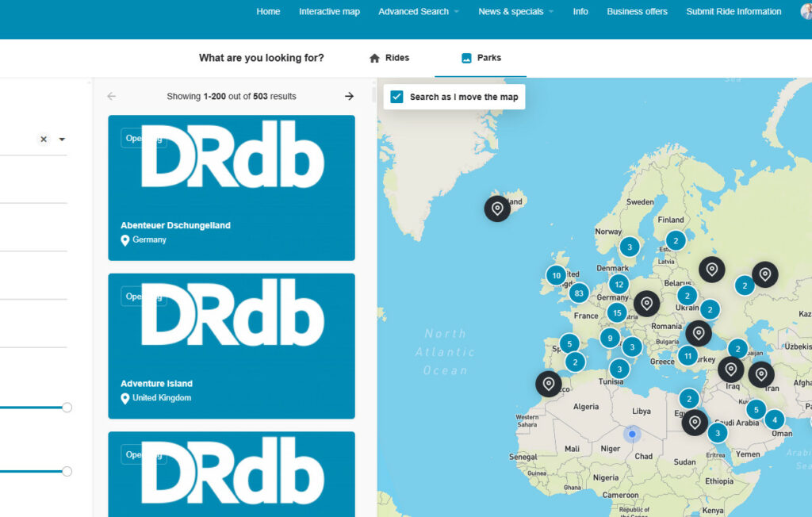This screenshot has height=517, width=812.
Task: Click the upper slider handle in filter panel
Action: 67,407
